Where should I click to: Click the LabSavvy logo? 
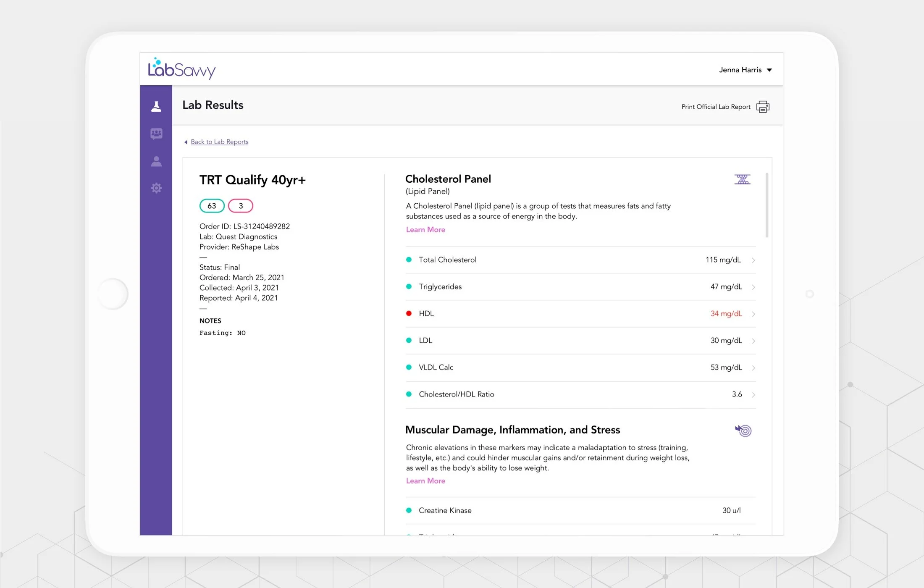click(x=181, y=68)
